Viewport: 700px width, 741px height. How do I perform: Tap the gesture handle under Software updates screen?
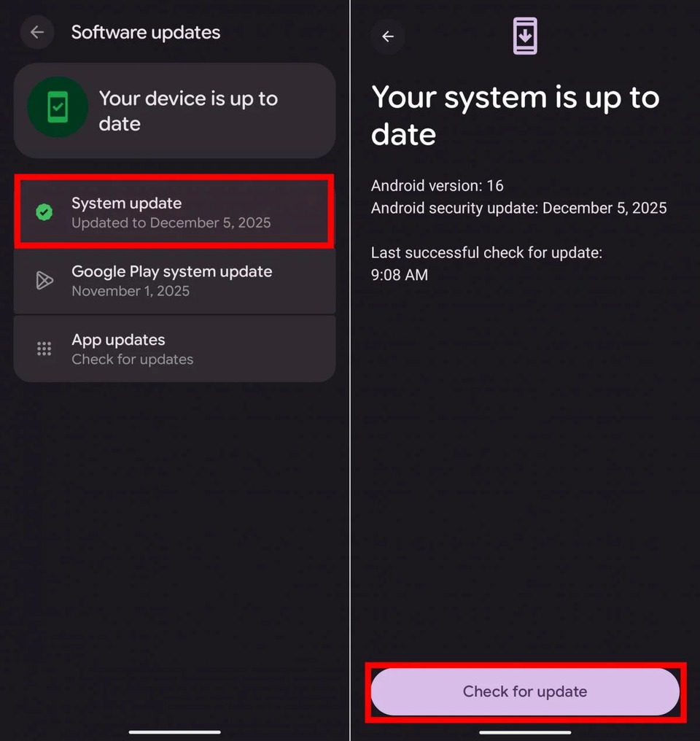pos(175,732)
